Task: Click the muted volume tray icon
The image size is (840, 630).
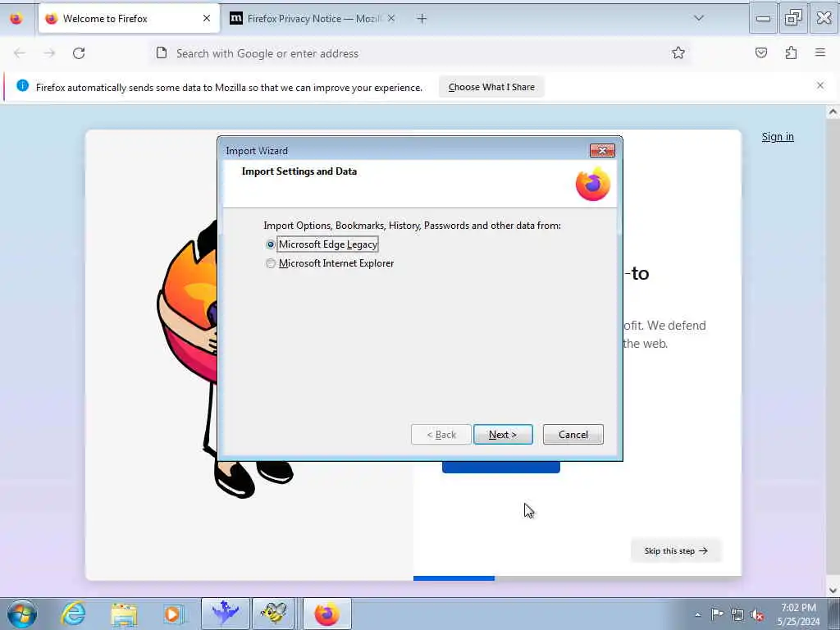Action: [x=757, y=615]
